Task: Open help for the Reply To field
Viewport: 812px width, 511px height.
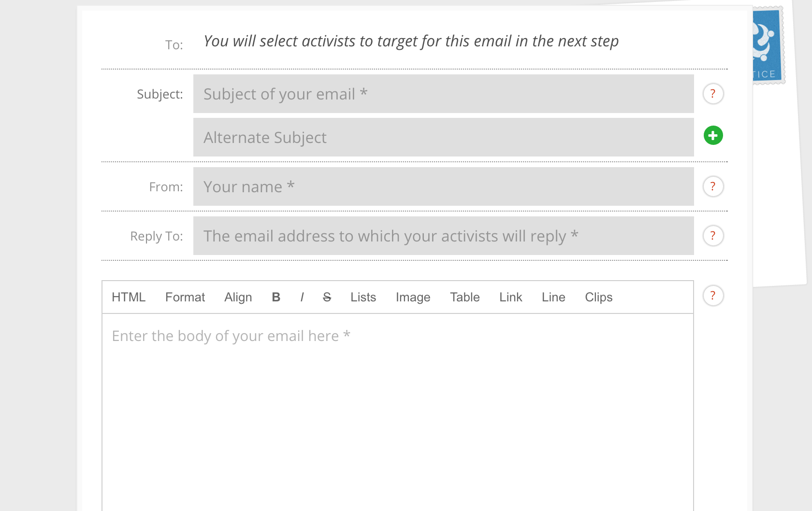Action: [713, 236]
